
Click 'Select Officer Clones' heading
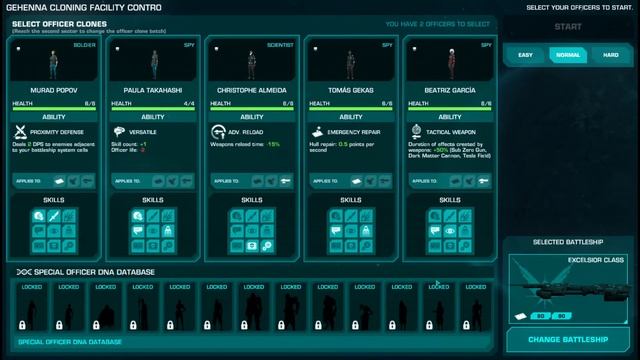point(59,24)
